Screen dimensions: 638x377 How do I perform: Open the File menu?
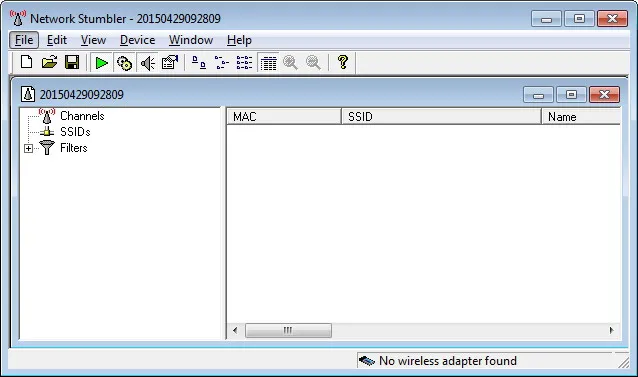coord(24,40)
